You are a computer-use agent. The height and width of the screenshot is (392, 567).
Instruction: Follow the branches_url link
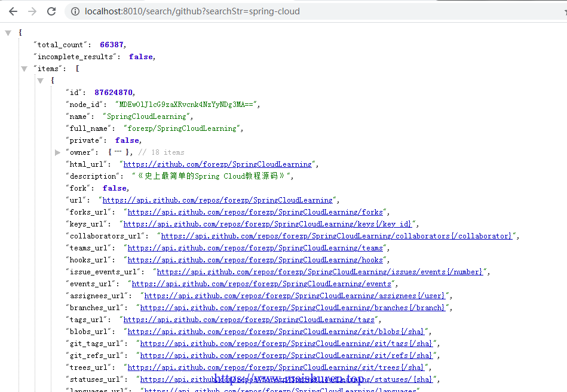pyautogui.click(x=293, y=308)
